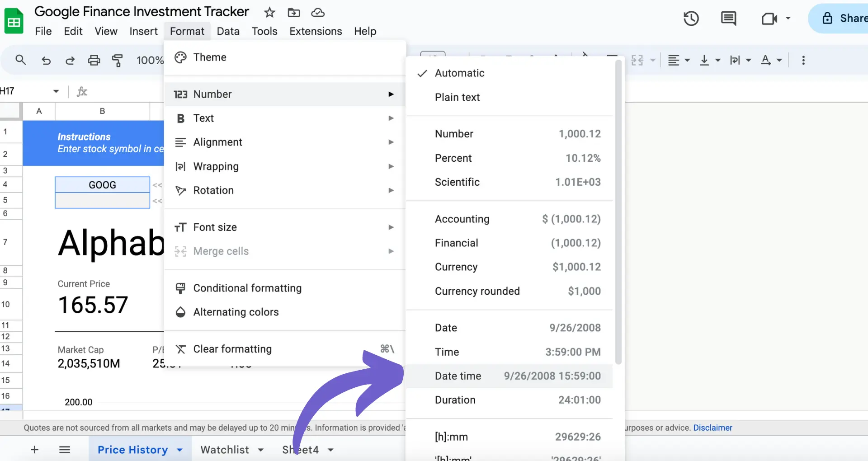Open the Insert menu
The width and height of the screenshot is (868, 461).
(x=144, y=31)
